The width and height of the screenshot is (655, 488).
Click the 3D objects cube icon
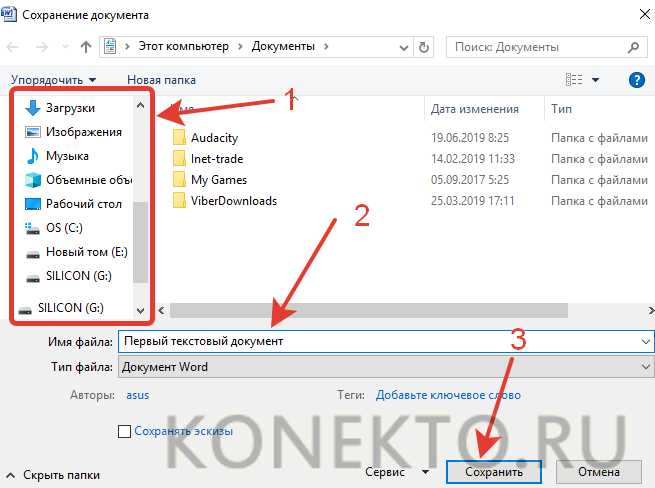tap(33, 180)
